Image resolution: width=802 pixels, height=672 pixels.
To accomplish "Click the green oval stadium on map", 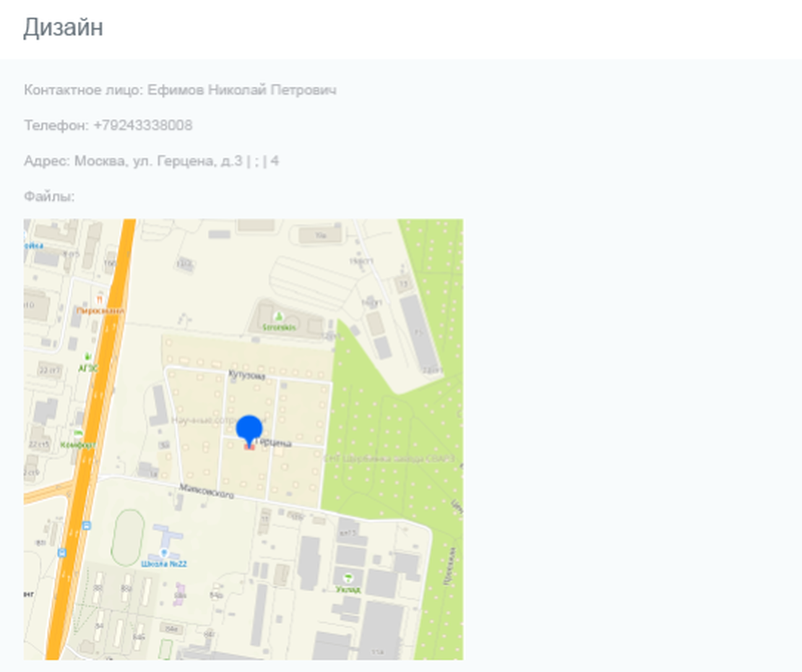I will tap(127, 537).
